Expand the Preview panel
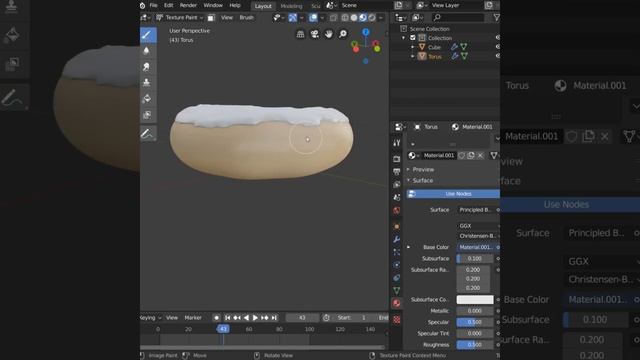 tap(409, 169)
